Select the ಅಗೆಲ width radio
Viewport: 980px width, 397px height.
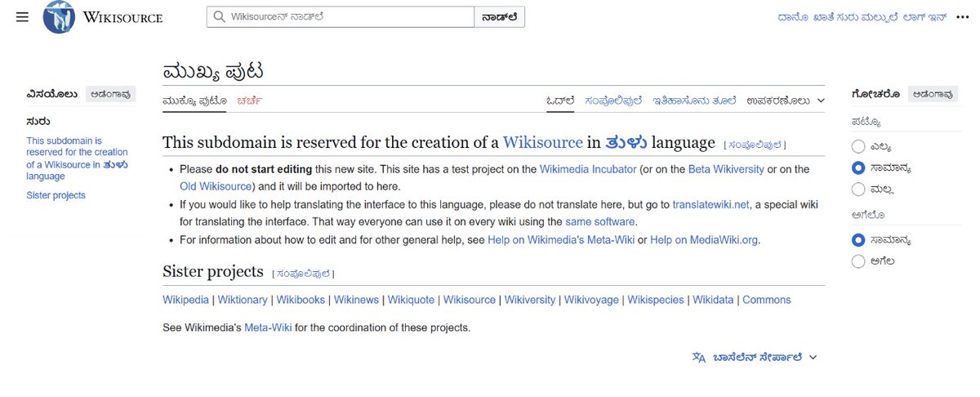coord(857,261)
